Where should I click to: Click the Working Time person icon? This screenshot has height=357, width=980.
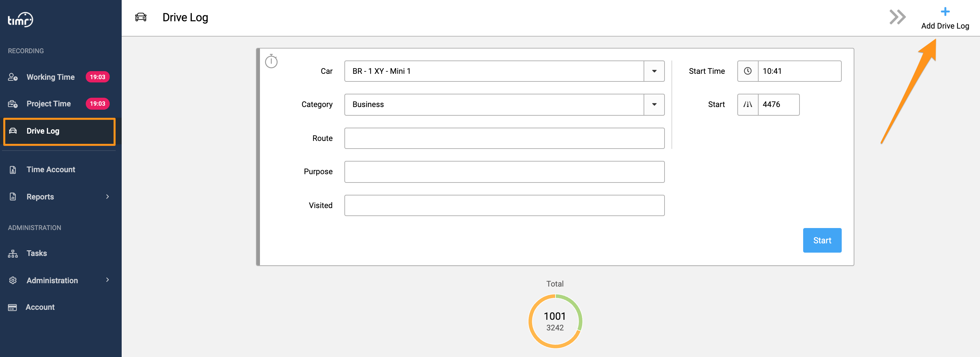click(x=13, y=77)
